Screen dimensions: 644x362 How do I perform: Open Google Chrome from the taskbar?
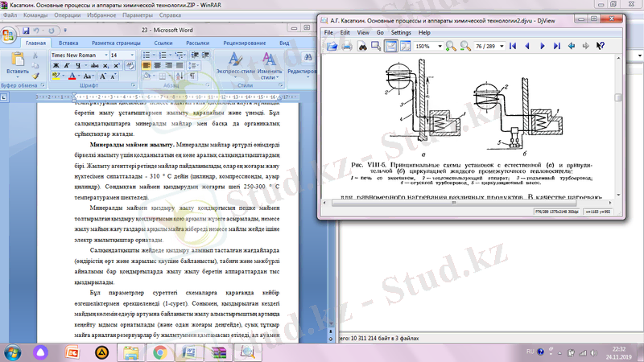coord(160,352)
